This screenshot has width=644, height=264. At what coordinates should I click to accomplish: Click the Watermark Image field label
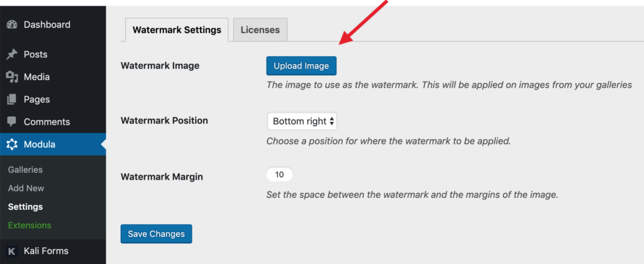pos(160,65)
